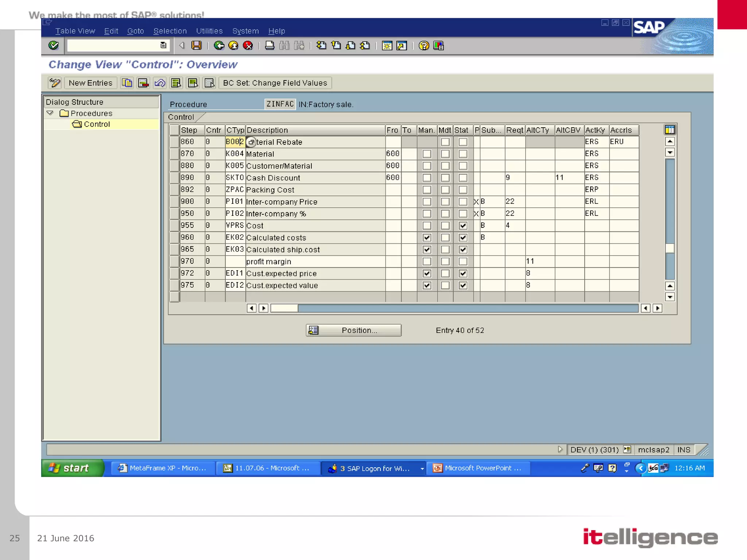Open the Goto menu

(135, 31)
